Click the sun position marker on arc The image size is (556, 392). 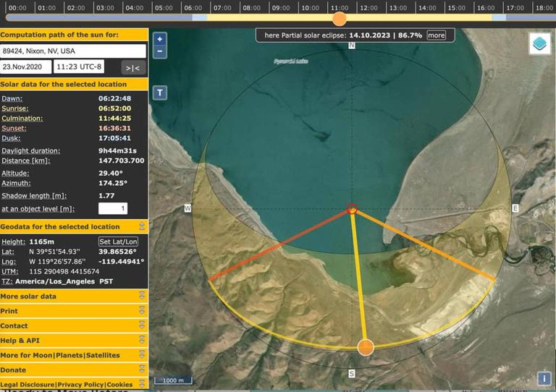pyautogui.click(x=366, y=347)
